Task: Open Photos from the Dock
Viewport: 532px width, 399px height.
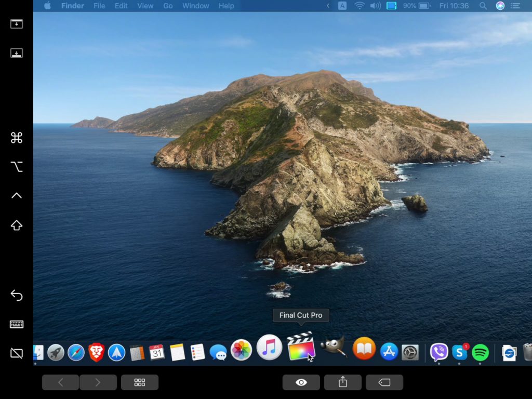Action: click(241, 350)
